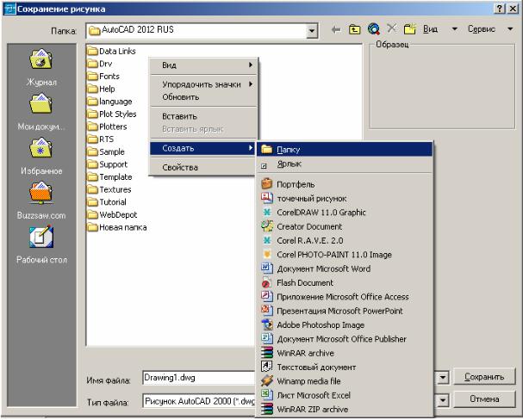The height and width of the screenshot is (420, 523).
Task: Create a Документ Microsoft Word
Action: (x=345, y=269)
